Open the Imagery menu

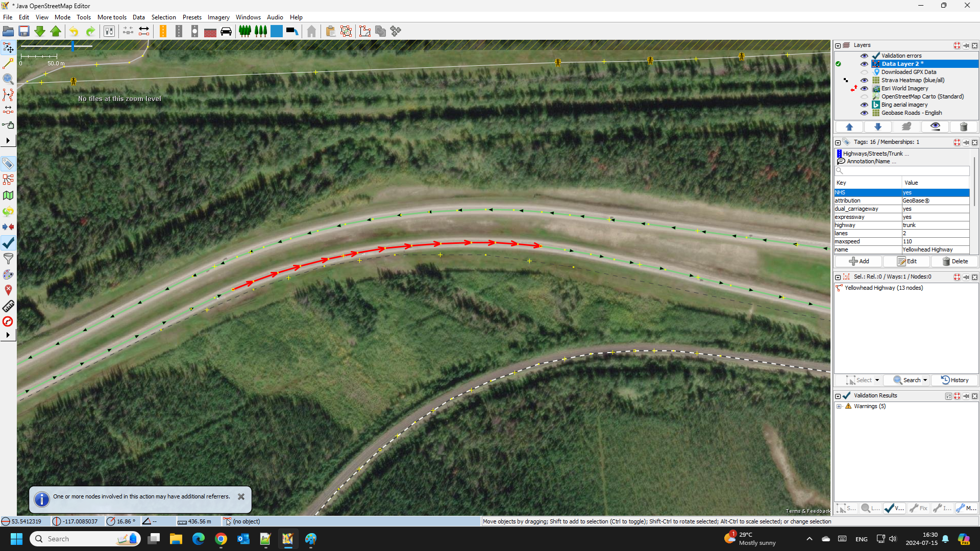pyautogui.click(x=218, y=17)
